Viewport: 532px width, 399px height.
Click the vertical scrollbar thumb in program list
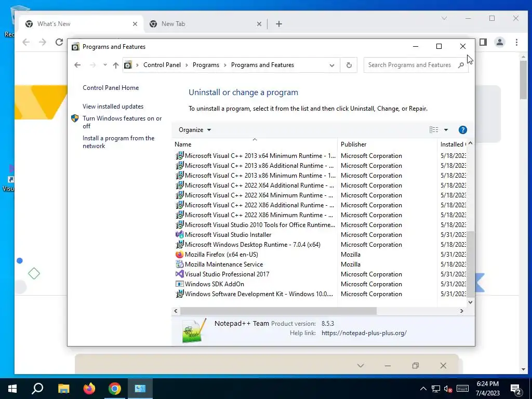(470, 264)
